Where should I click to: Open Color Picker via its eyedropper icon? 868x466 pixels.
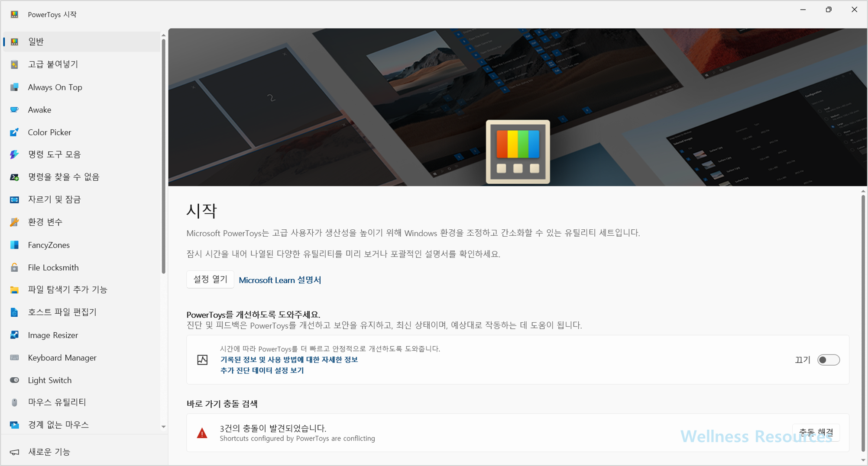pos(14,132)
